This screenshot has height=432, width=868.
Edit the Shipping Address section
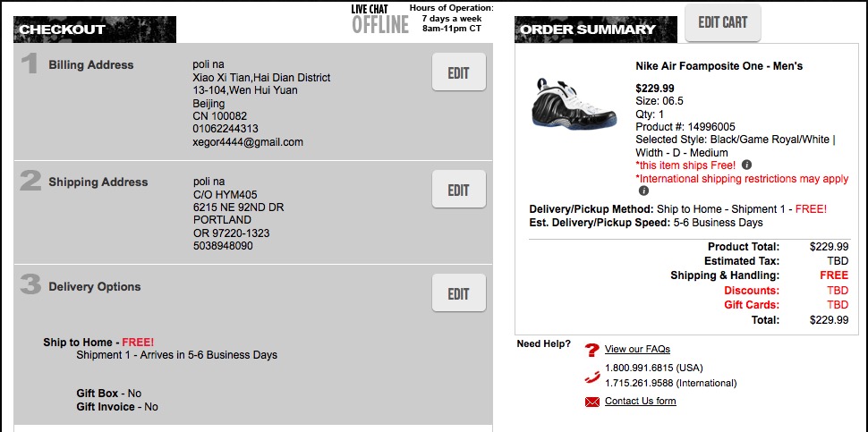(x=458, y=190)
